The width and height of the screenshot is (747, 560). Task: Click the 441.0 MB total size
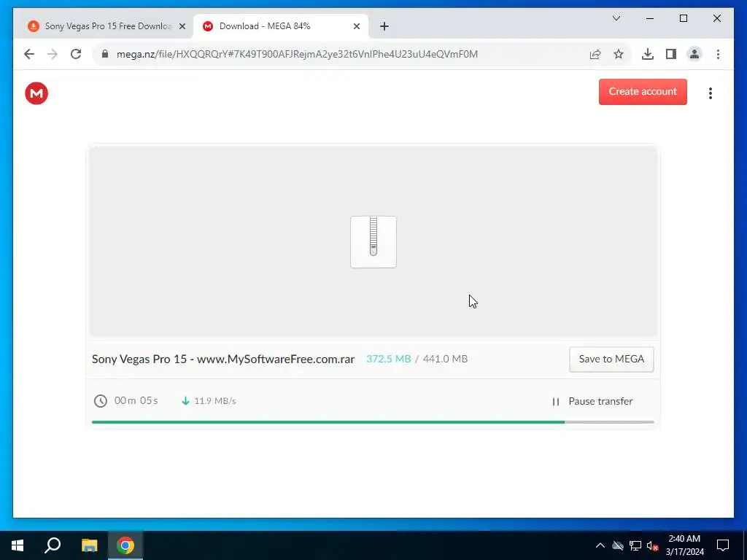(x=445, y=359)
